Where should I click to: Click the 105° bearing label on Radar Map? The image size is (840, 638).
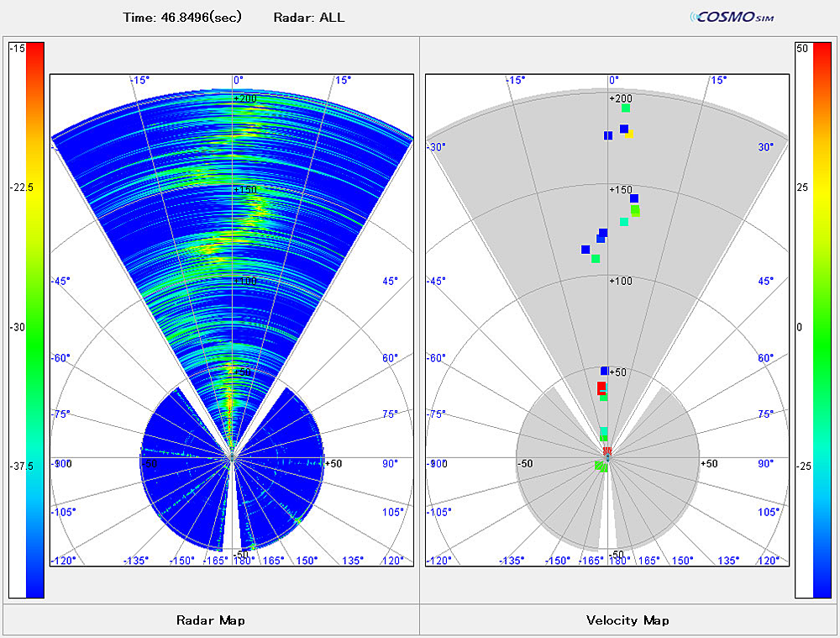tap(392, 512)
